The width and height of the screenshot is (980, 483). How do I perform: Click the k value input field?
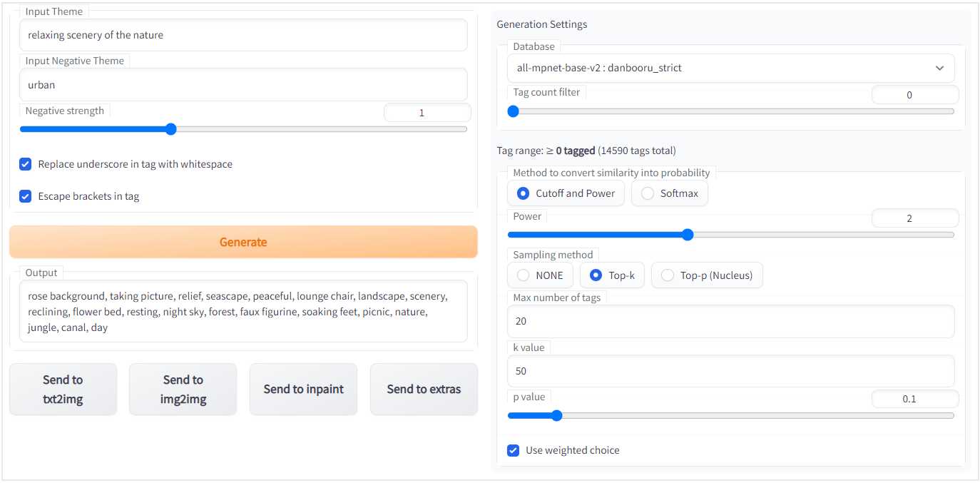730,371
